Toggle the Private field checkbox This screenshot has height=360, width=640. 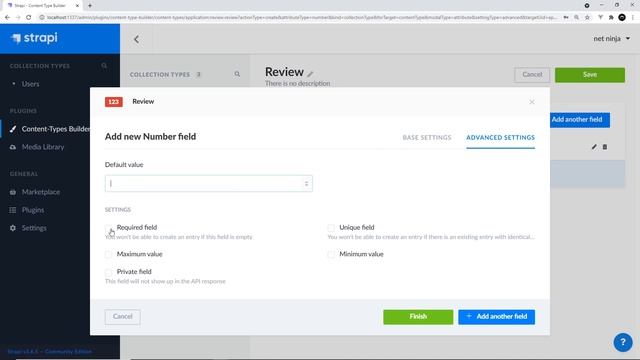[108, 272]
